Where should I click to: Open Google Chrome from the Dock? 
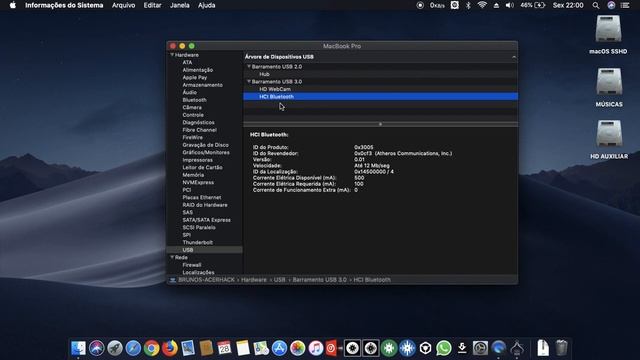151,348
